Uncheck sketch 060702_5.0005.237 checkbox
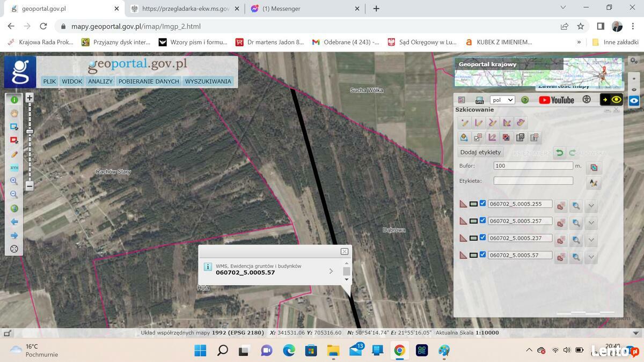644x362 pixels. tap(482, 238)
